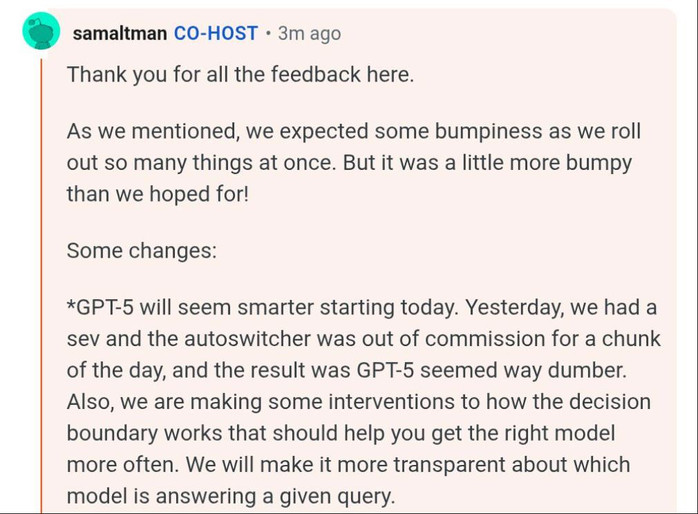698x514 pixels.
Task: Click the dot separator before the timestamp
Action: tap(268, 33)
